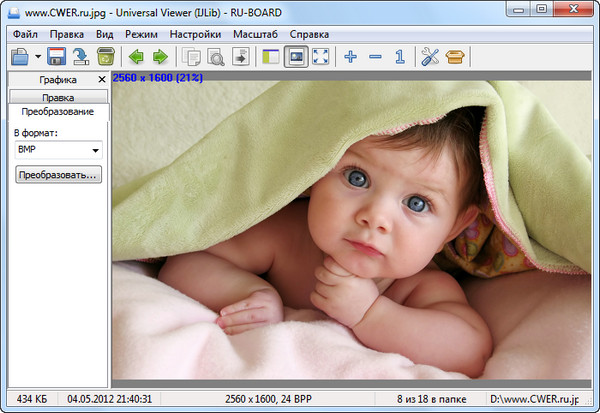600x413 pixels.
Task: Reset zoom to original size (1) icon
Action: click(x=399, y=57)
